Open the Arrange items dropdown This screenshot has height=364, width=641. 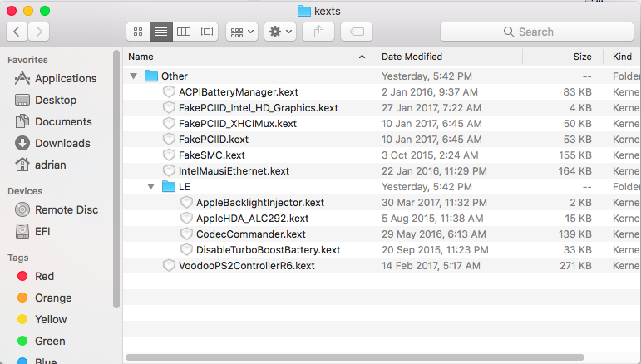tap(241, 32)
